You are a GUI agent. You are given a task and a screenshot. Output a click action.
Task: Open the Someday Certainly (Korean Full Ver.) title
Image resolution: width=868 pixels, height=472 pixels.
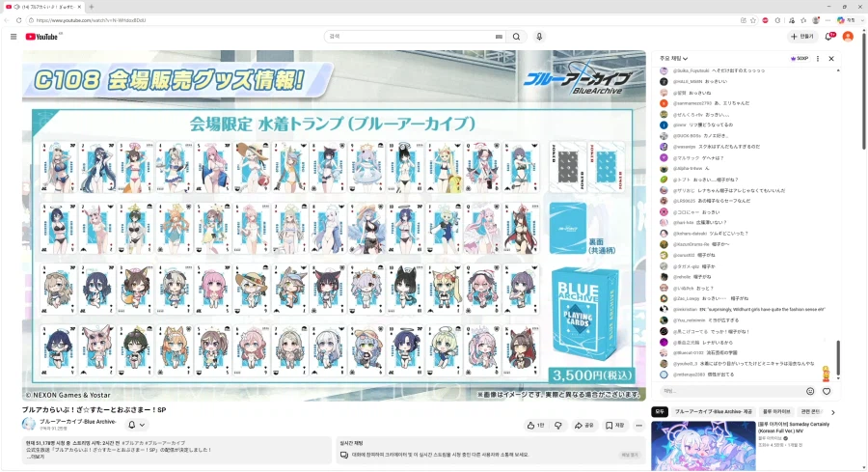(x=794, y=428)
